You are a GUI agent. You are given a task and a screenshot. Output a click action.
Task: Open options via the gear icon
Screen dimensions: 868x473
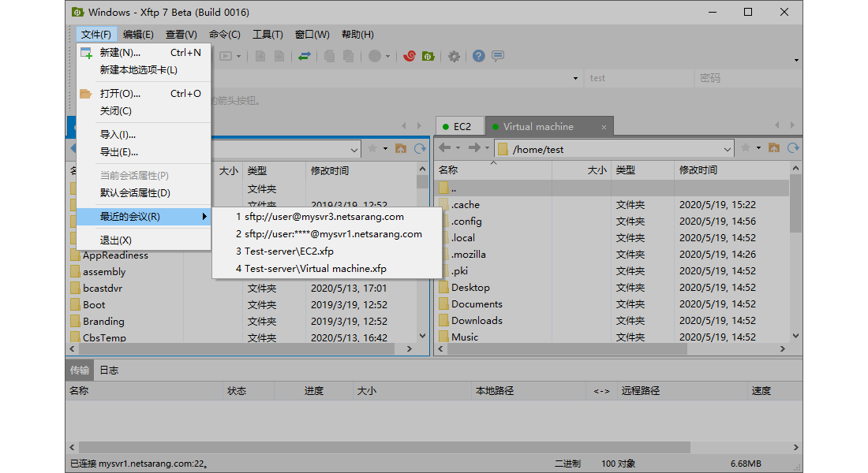454,56
